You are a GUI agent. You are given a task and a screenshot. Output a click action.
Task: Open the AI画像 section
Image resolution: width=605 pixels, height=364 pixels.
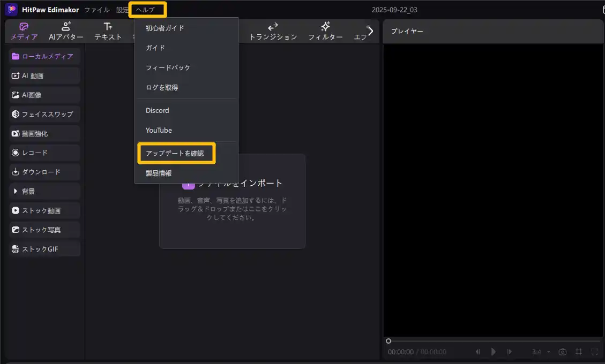(x=44, y=95)
